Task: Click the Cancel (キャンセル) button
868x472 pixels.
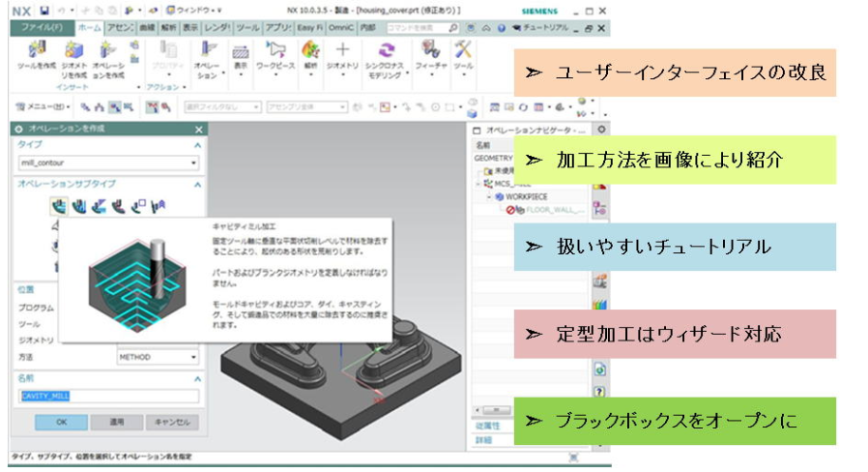Action: pos(172,422)
